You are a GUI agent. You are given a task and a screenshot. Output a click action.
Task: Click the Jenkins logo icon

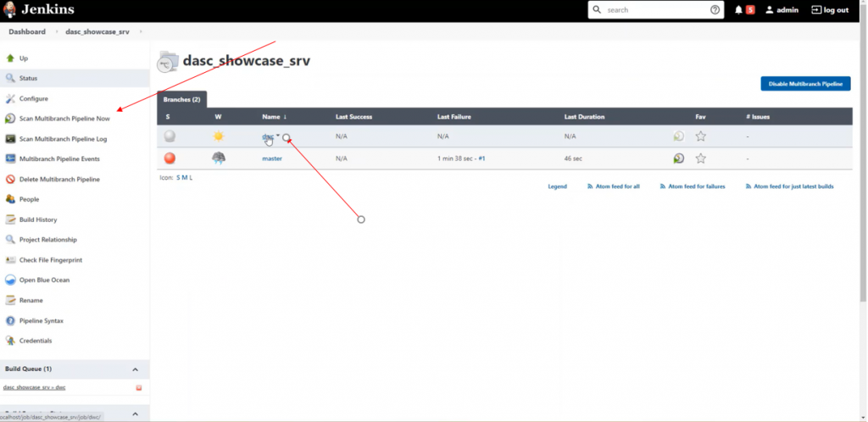coord(9,9)
